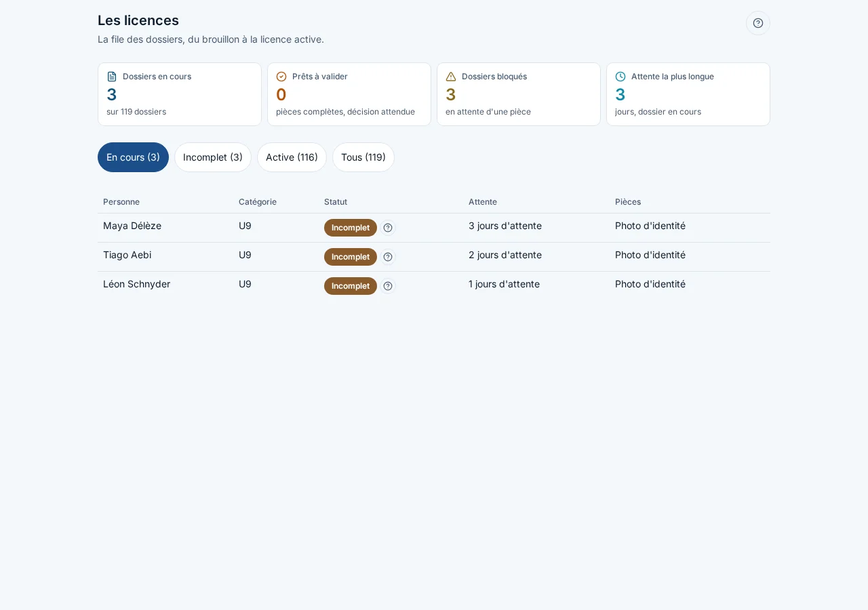Screen dimensions: 868x610
Task: Click the Personne column header
Action: click(x=121, y=202)
